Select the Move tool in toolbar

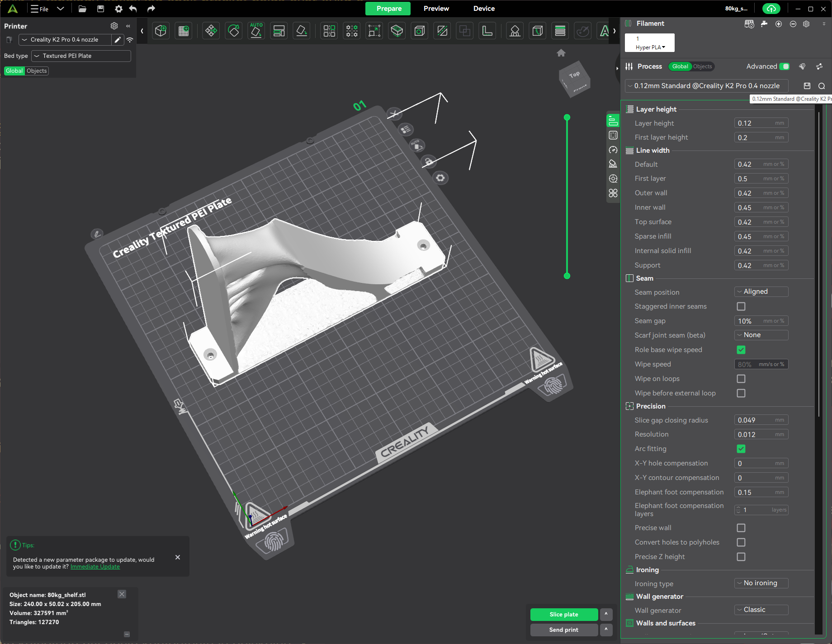(x=211, y=31)
